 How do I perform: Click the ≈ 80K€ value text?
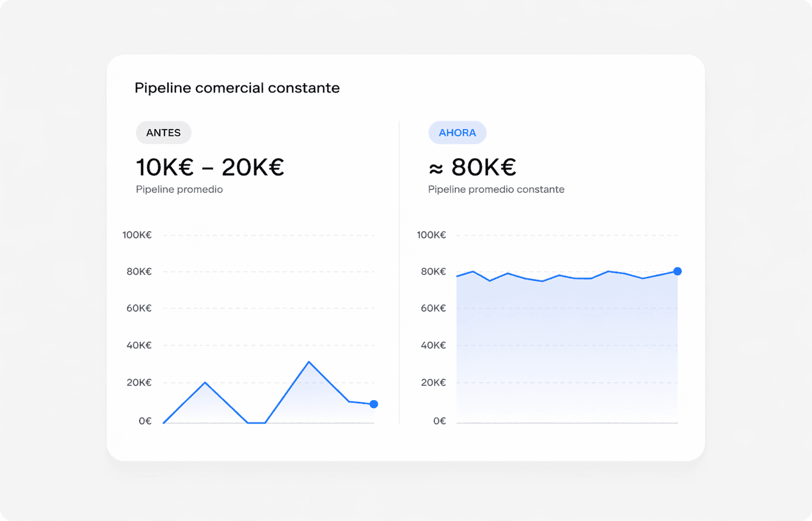coord(471,166)
